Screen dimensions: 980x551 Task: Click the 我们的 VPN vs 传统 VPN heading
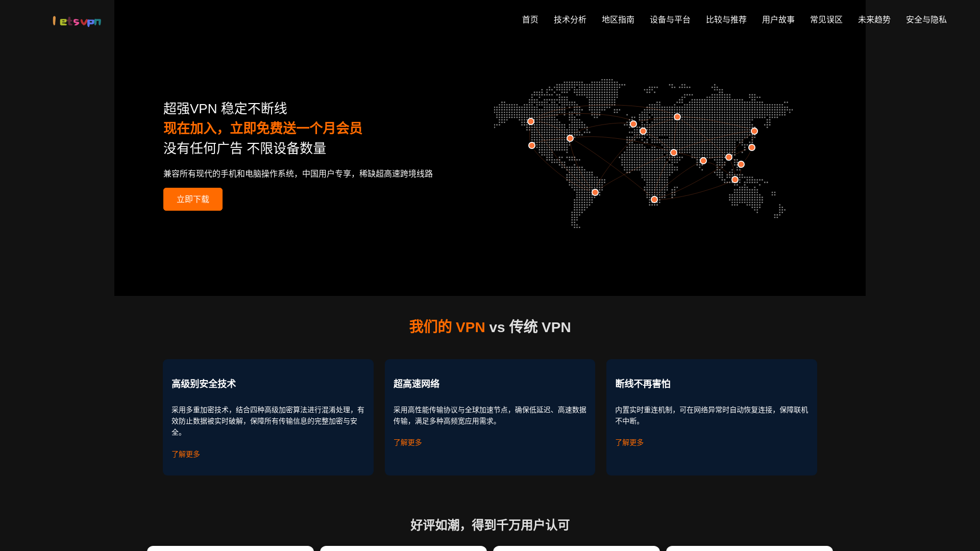click(490, 327)
